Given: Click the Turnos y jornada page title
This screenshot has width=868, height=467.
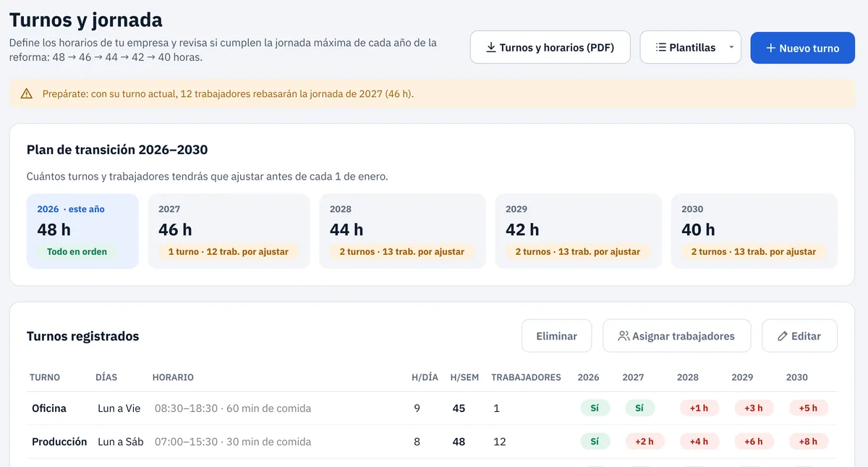Looking at the screenshot, I should point(86,20).
